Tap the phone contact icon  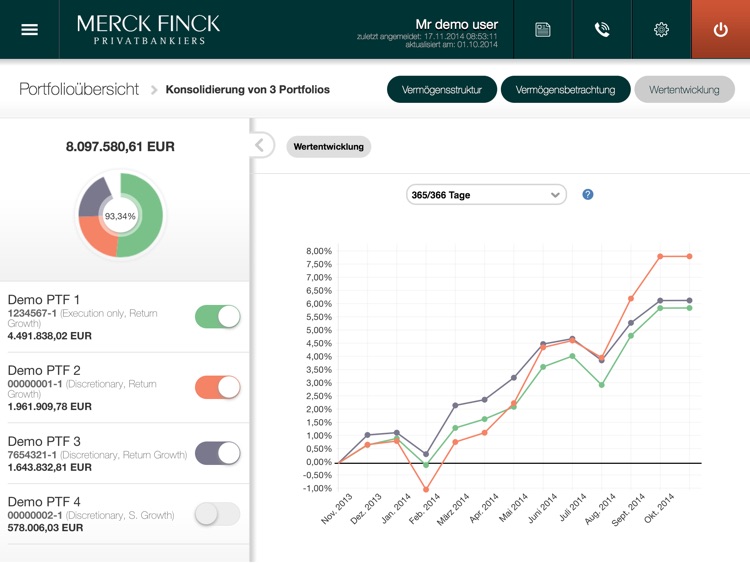(x=602, y=30)
